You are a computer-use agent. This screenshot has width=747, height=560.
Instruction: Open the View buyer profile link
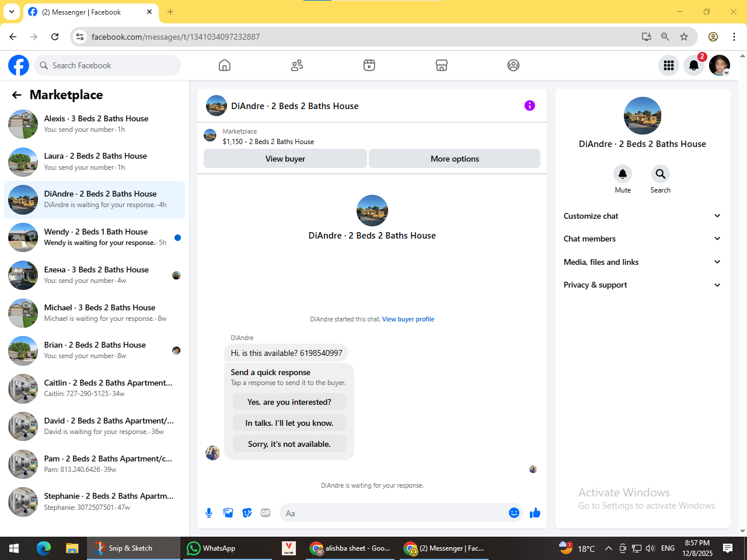pos(408,319)
